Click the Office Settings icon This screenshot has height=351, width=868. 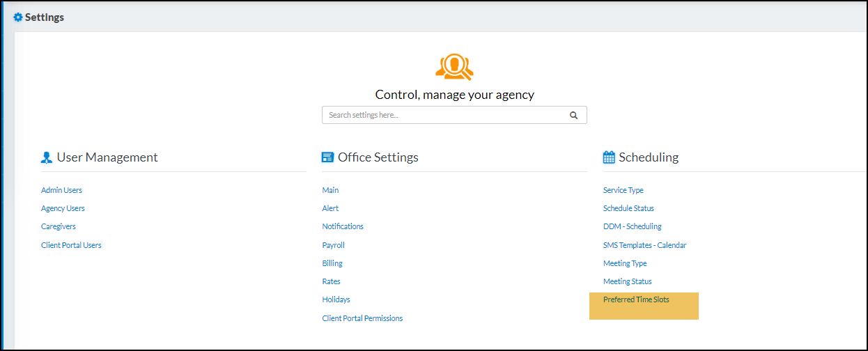pos(327,158)
